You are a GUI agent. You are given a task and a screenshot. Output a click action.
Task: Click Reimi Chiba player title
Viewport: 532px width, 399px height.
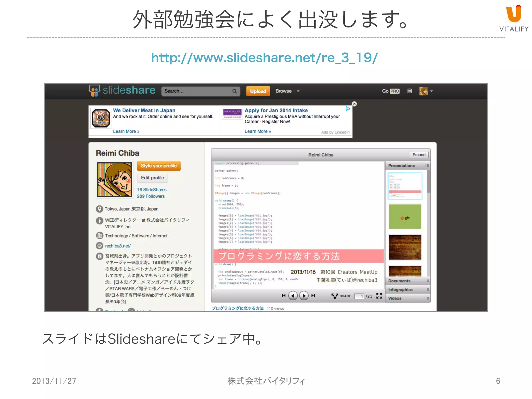point(321,155)
